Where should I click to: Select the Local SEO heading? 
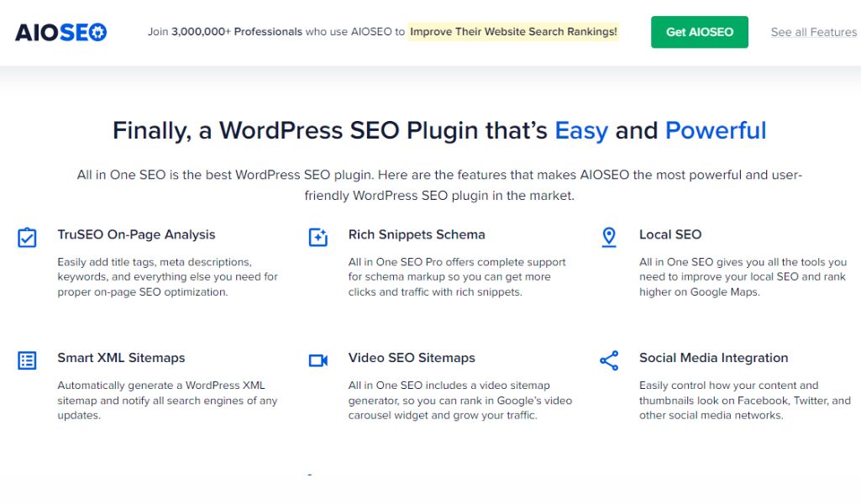pos(670,234)
